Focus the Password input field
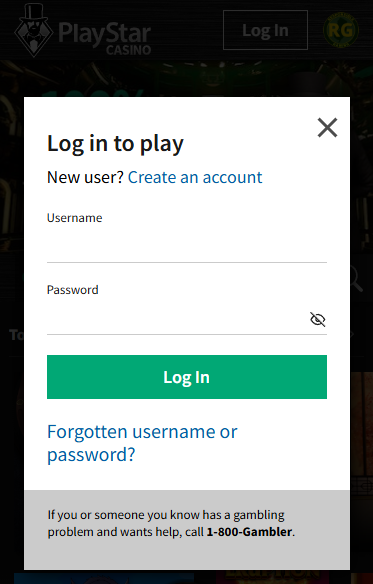This screenshot has height=584, width=373. pos(177,319)
